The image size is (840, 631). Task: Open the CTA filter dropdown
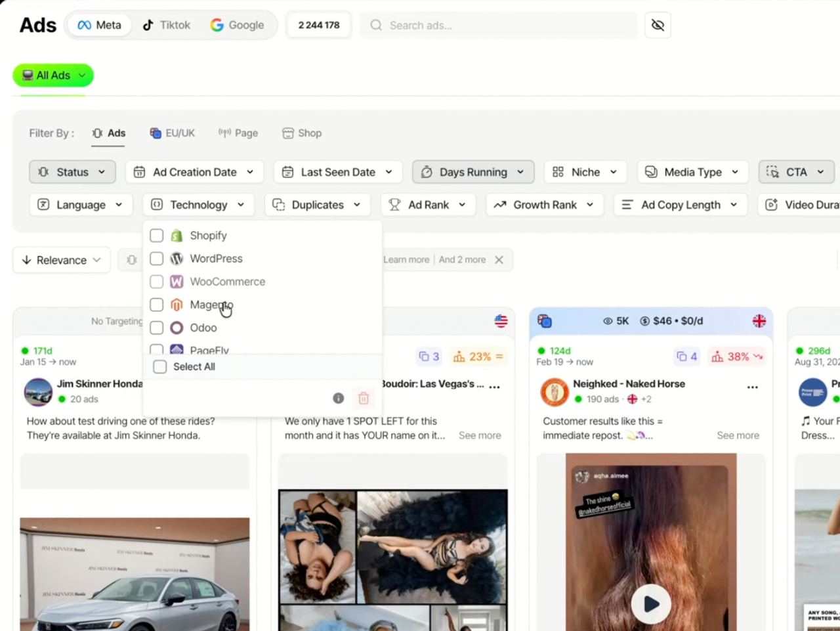tap(796, 172)
